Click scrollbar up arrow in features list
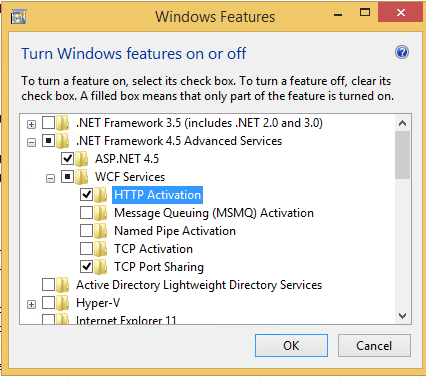This screenshot has height=379, width=426. pos(402,123)
